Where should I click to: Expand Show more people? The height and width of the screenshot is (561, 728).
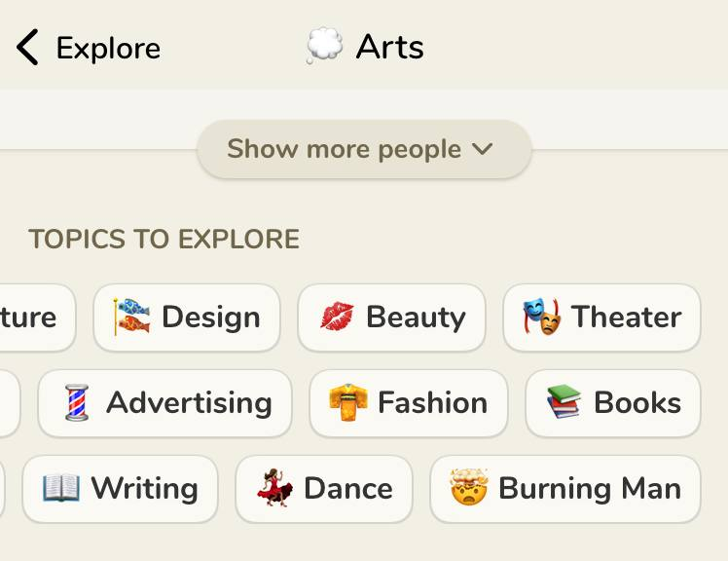364,149
